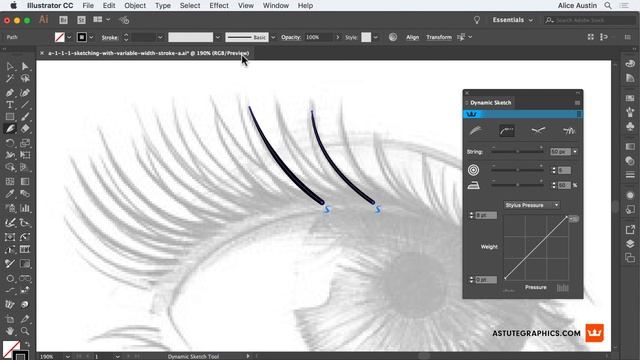Open the Window menu
The image size is (640, 360).
(276, 6)
